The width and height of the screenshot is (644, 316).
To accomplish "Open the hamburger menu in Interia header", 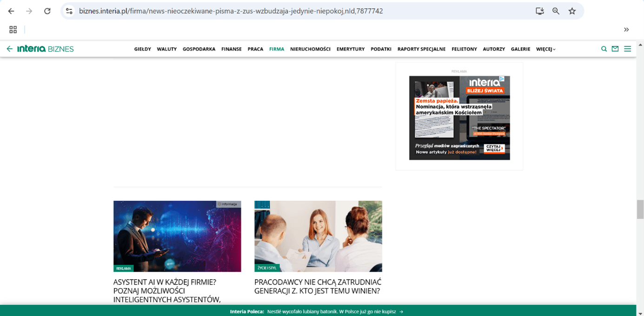I will point(627,49).
